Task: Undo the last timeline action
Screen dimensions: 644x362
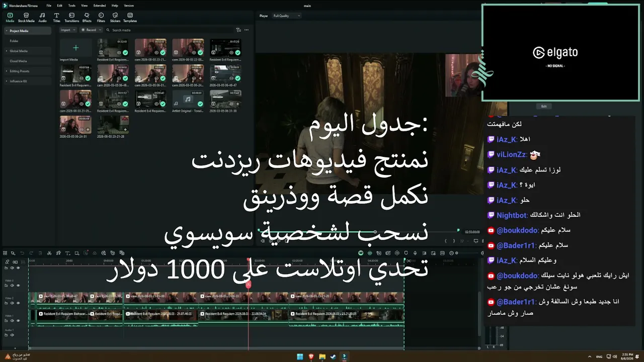Action: 23,253
